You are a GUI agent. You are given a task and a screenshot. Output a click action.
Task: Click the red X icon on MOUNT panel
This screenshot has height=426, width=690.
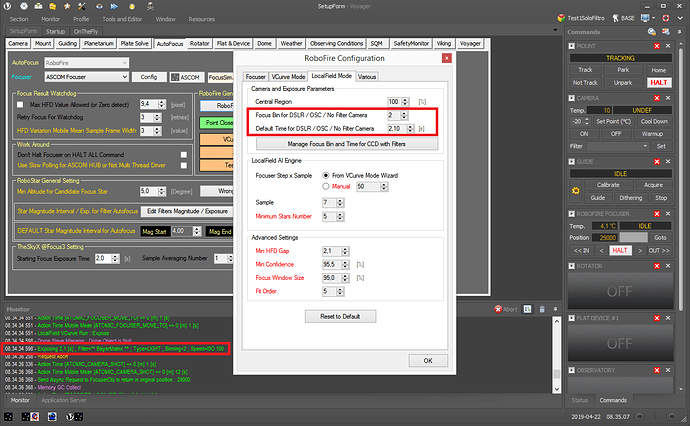tap(657, 46)
